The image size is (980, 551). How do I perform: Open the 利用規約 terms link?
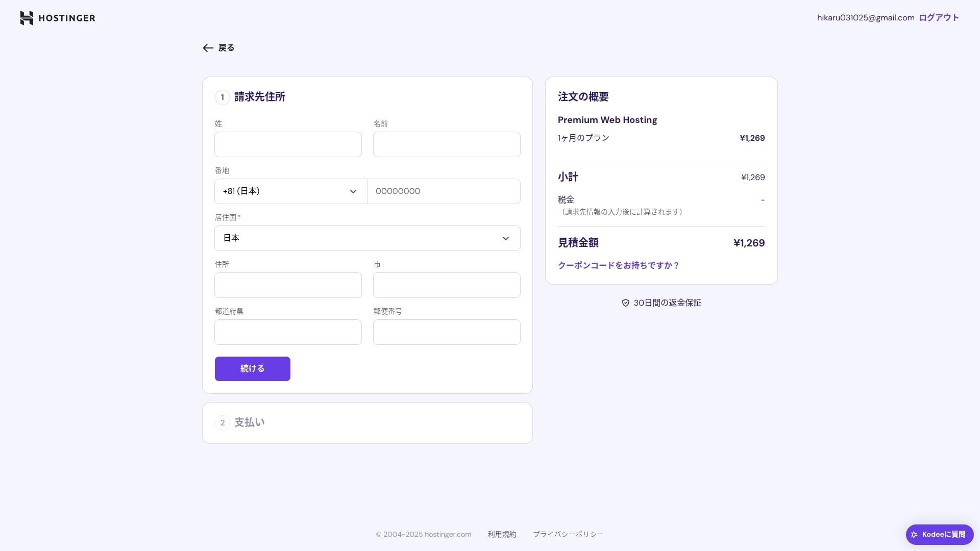tap(502, 534)
